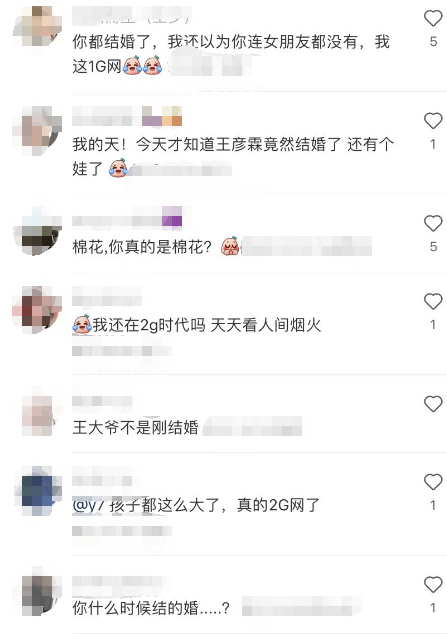This screenshot has height=634, width=447.
Task: Open avatar beside 你什么时候结的婚
Action: pos(37,592)
